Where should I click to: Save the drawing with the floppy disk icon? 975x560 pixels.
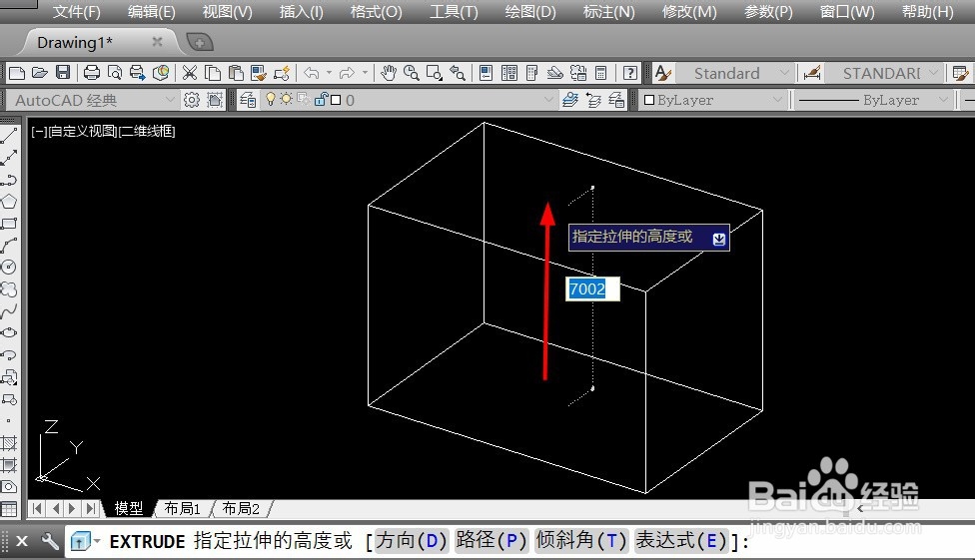click(63, 73)
